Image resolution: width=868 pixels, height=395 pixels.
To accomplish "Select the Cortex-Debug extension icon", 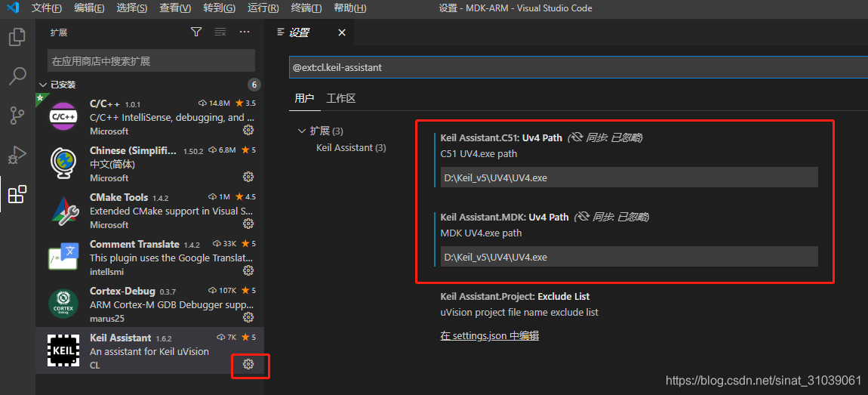I will pyautogui.click(x=63, y=304).
